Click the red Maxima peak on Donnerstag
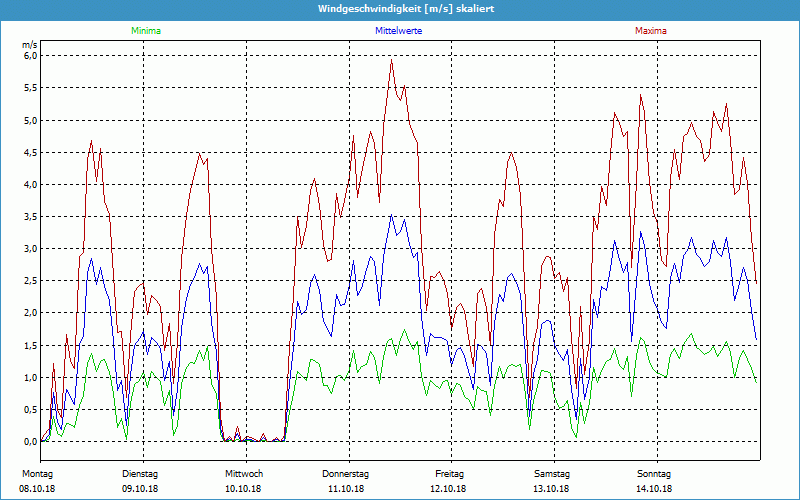The image size is (800, 500). [391, 60]
